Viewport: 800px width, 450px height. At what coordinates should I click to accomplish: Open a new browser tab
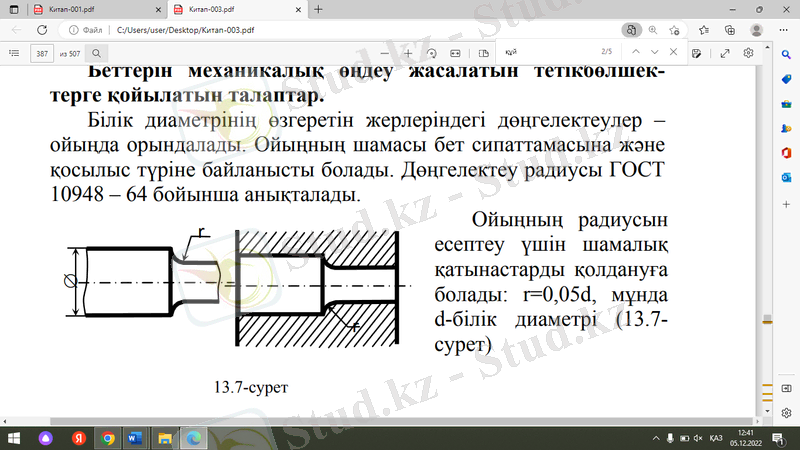318,9
